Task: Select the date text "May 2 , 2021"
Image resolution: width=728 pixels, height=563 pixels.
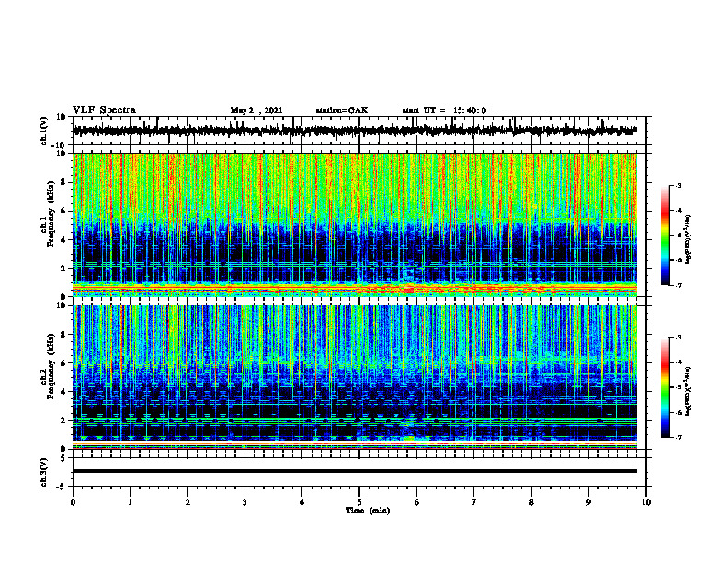Action: tap(256, 110)
